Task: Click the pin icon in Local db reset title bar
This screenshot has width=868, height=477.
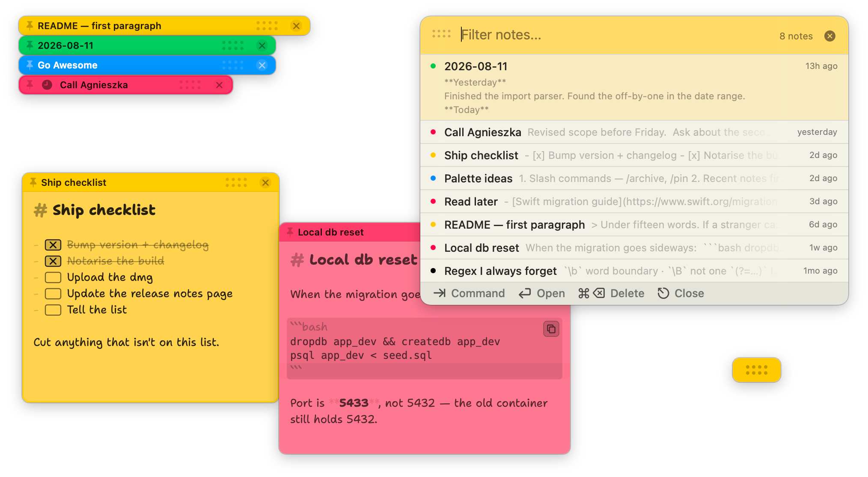Action: click(x=290, y=232)
